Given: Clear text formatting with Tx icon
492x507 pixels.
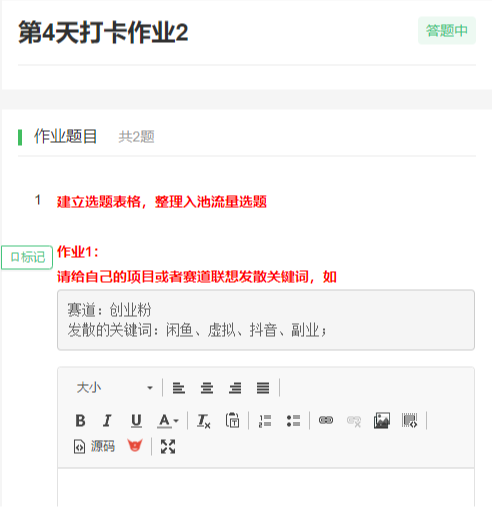Looking at the screenshot, I should pyautogui.click(x=204, y=421).
